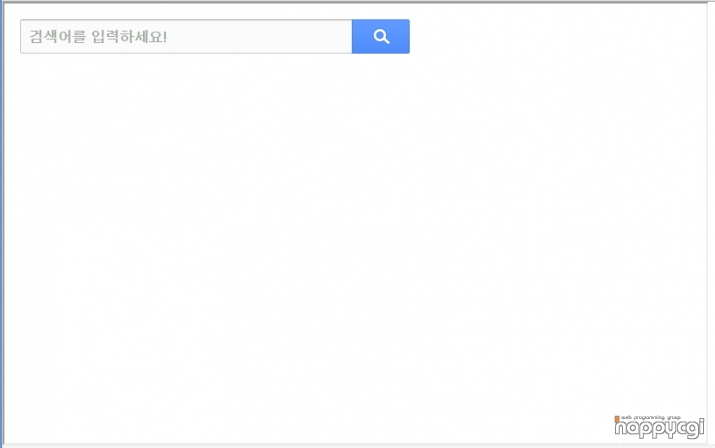The image size is (715, 448).
Task: Click the gray border at page top
Action: click(x=358, y=1)
